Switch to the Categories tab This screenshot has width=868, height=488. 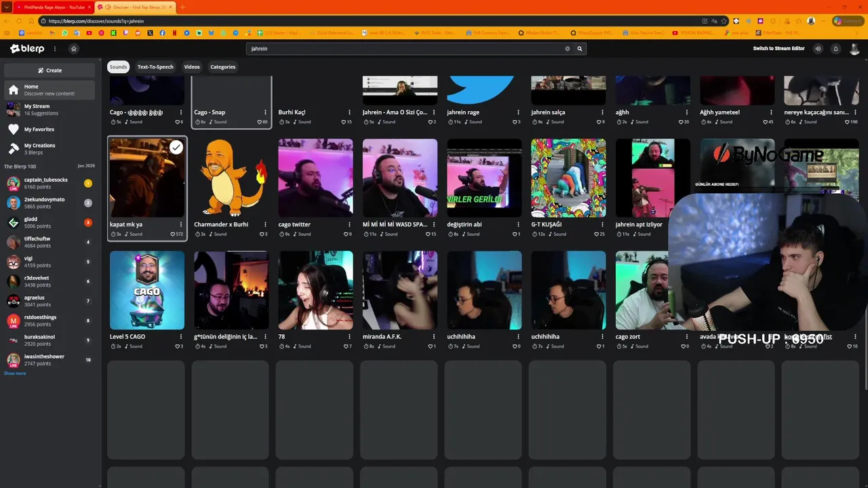[x=222, y=67]
